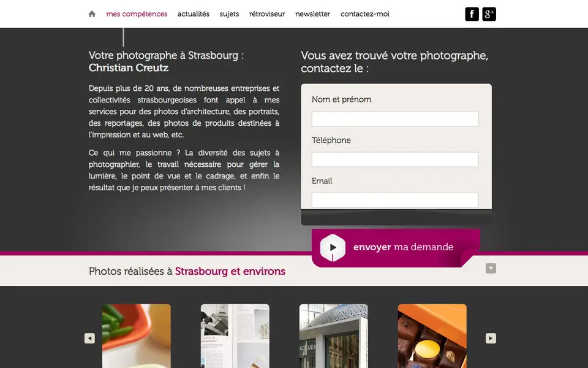The width and height of the screenshot is (588, 368).
Task: Open the chocolates box photo thumbnail
Action: tap(432, 336)
